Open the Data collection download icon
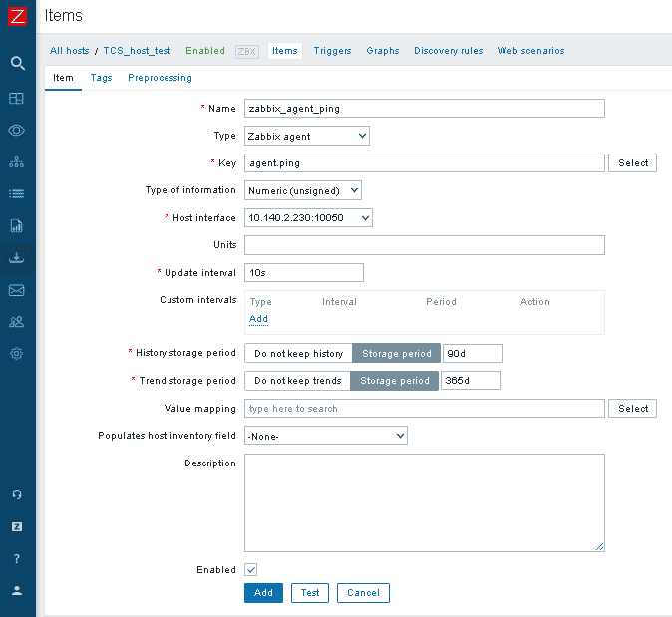The width and height of the screenshot is (672, 617). point(16,258)
